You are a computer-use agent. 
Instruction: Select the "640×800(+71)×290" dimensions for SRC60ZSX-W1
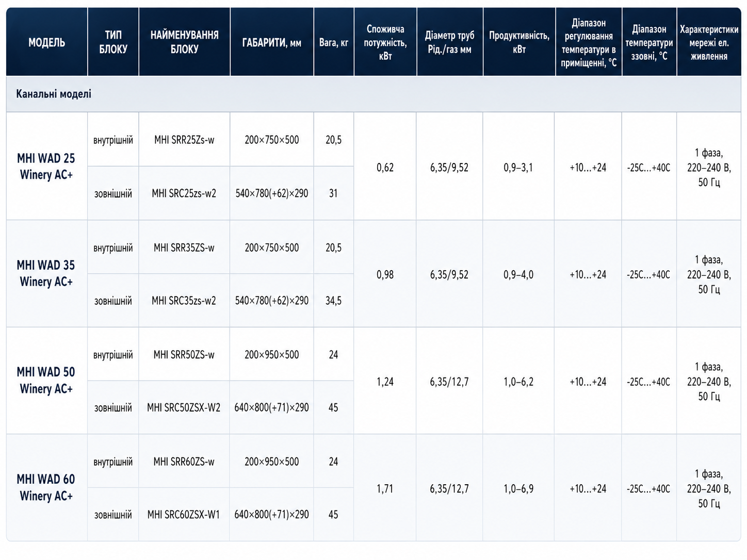272,515
